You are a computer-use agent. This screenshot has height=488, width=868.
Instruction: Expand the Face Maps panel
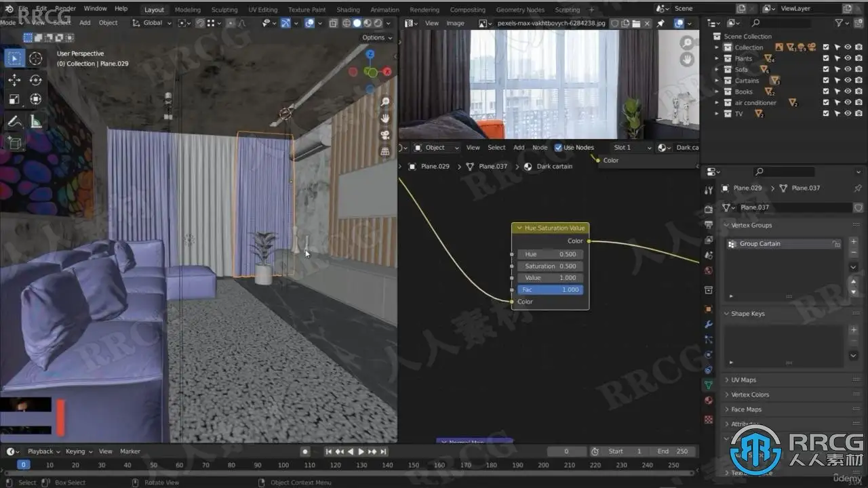(x=746, y=409)
